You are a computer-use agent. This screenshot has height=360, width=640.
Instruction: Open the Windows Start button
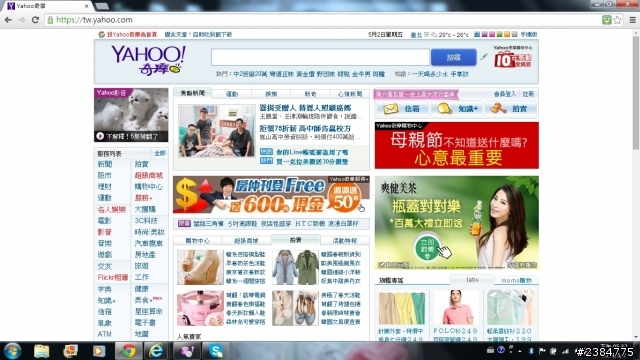12,351
